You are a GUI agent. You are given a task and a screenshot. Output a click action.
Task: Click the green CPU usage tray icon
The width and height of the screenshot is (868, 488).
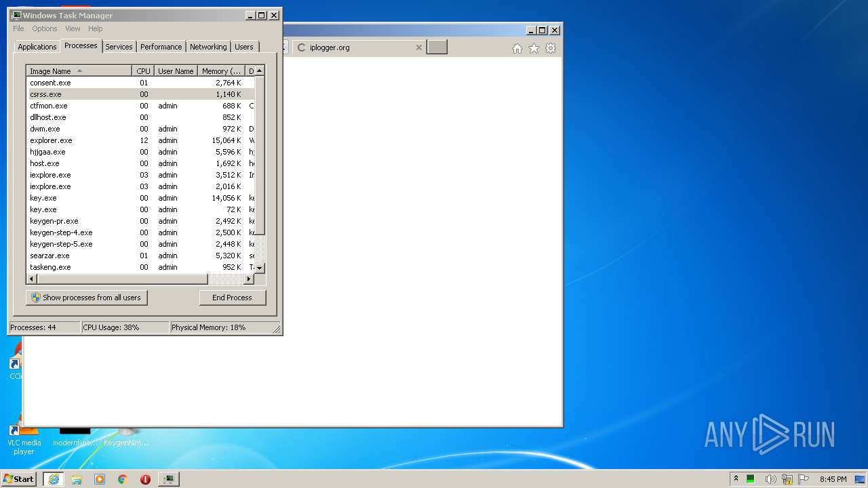pyautogui.click(x=751, y=479)
